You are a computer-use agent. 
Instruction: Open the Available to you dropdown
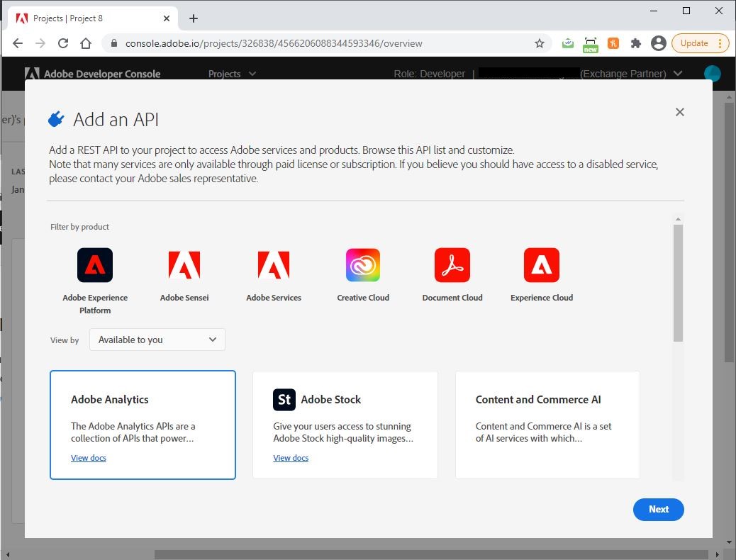pos(157,340)
